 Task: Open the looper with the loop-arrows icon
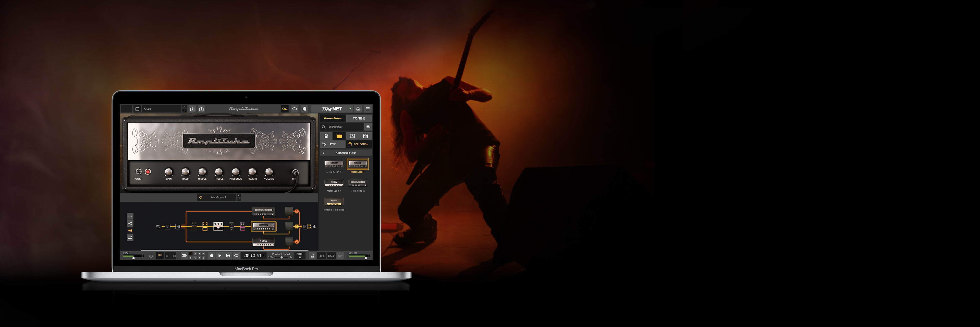(295, 109)
